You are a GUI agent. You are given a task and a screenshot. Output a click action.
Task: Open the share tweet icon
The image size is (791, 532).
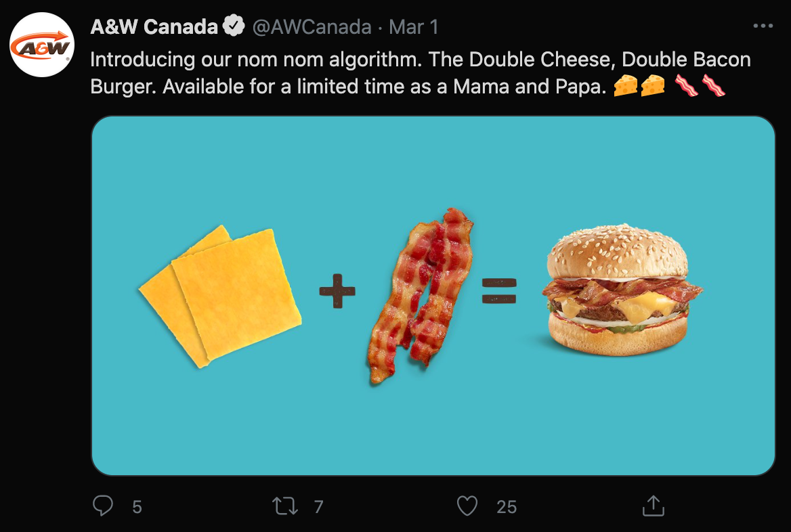coord(652,506)
